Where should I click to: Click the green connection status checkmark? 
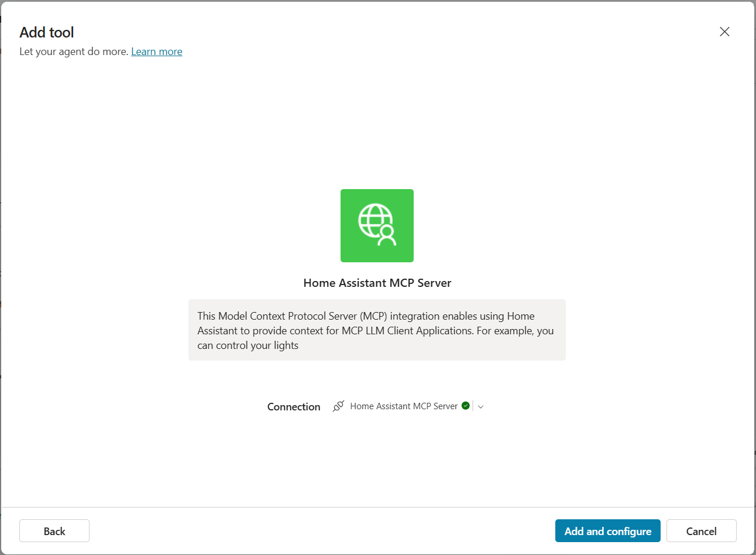tap(466, 406)
